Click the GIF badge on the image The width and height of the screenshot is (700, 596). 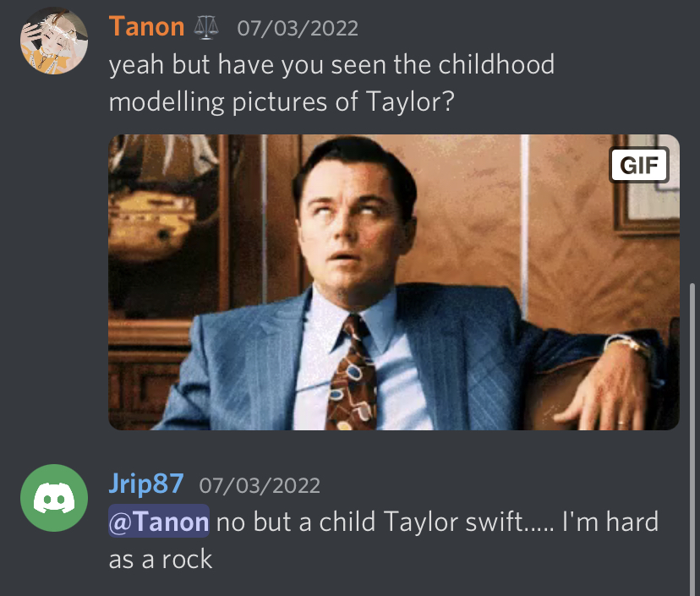tap(639, 165)
